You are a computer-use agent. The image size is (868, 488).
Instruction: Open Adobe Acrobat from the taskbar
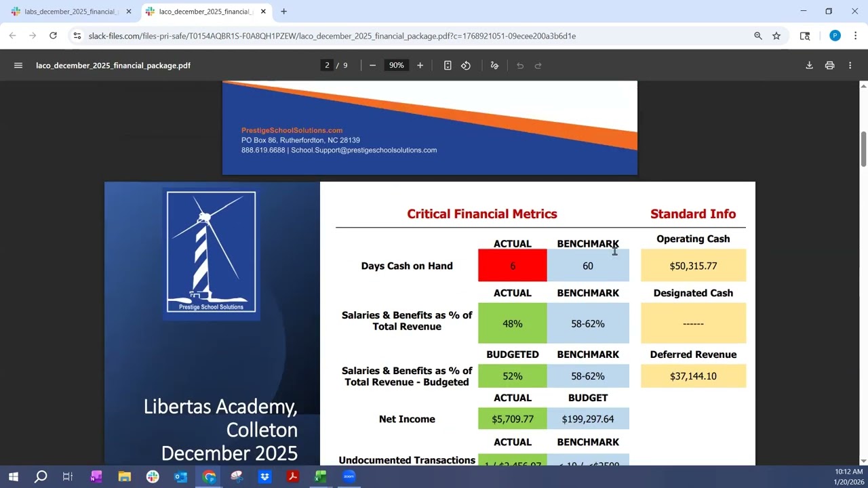(292, 476)
